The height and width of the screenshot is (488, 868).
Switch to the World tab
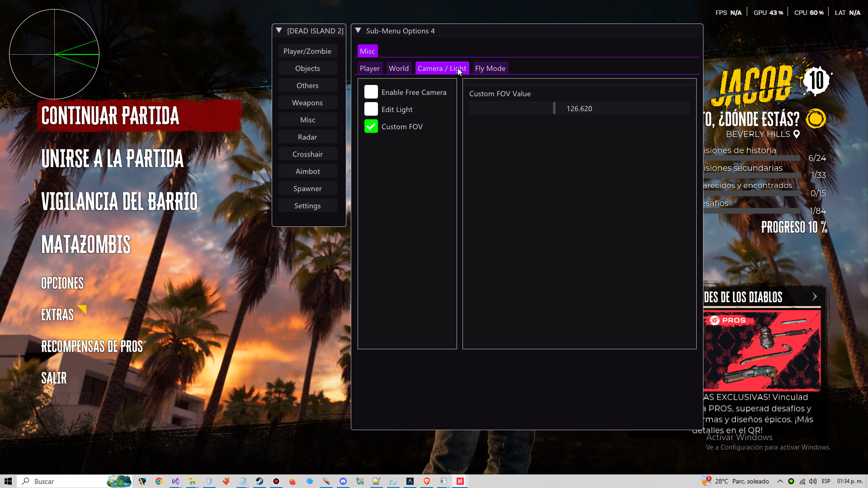point(398,68)
